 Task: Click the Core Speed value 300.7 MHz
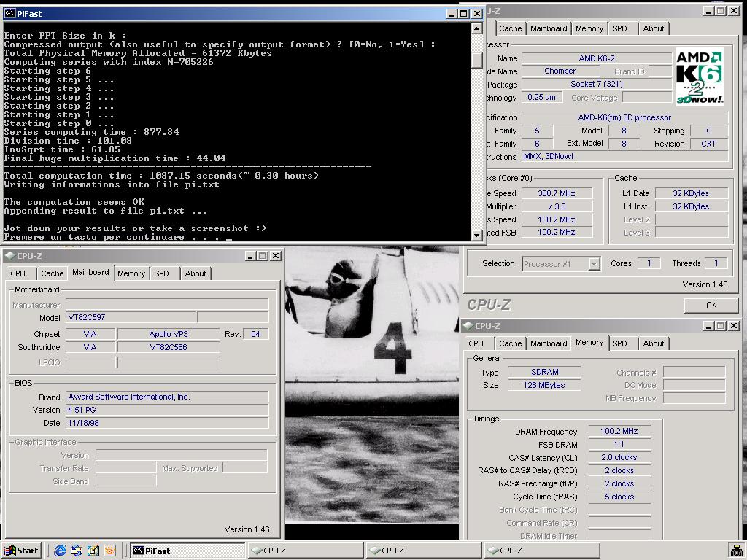pos(557,193)
